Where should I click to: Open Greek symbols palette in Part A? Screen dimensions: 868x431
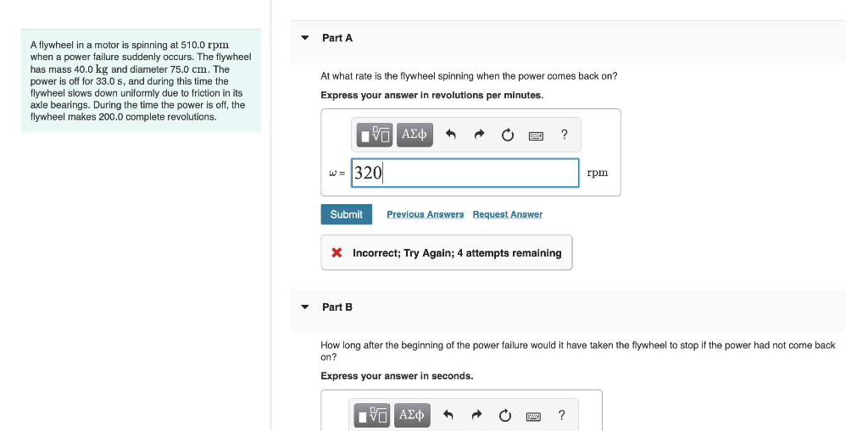[415, 135]
